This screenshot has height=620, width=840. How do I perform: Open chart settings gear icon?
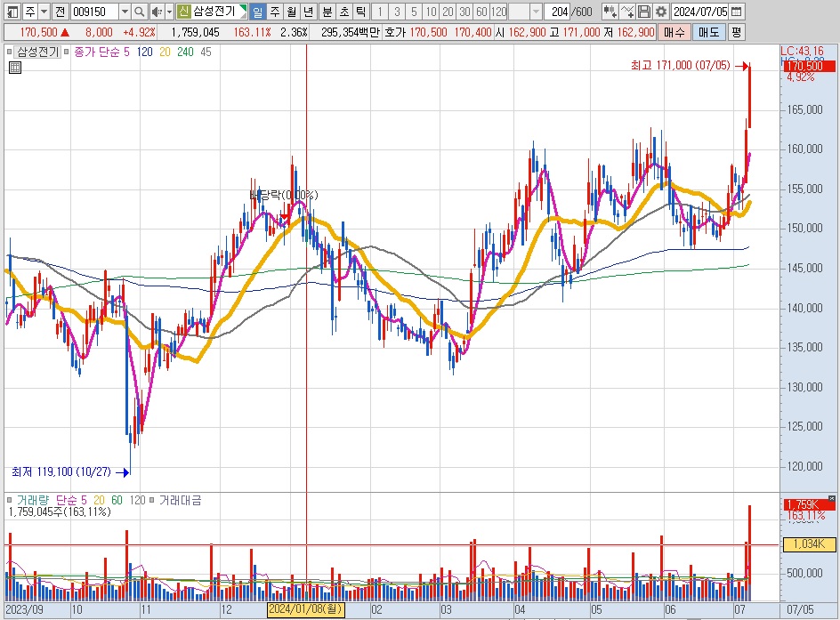click(x=661, y=12)
